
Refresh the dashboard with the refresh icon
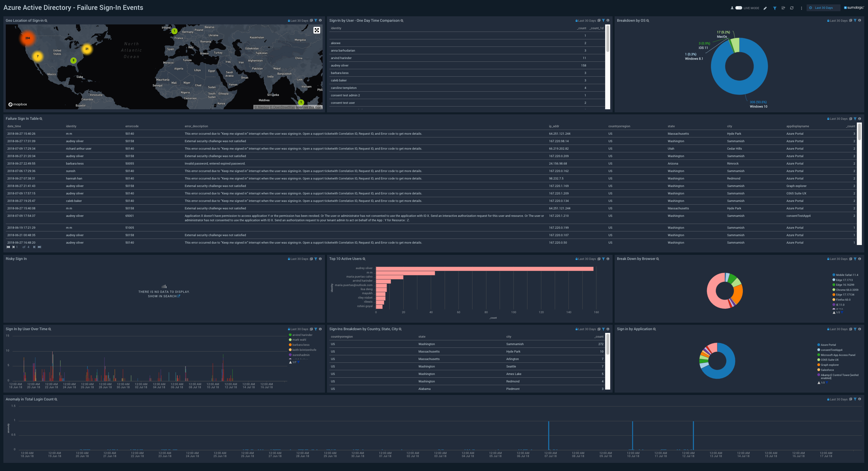pos(792,8)
